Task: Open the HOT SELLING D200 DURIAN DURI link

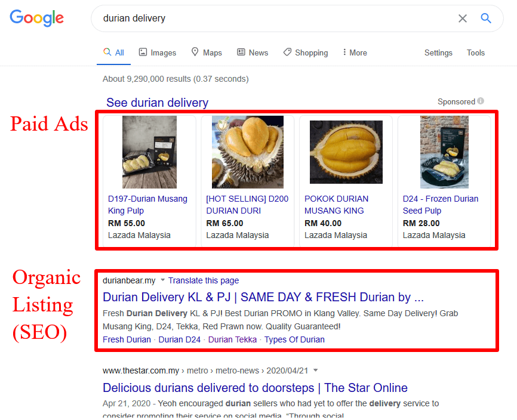Action: [x=247, y=205]
